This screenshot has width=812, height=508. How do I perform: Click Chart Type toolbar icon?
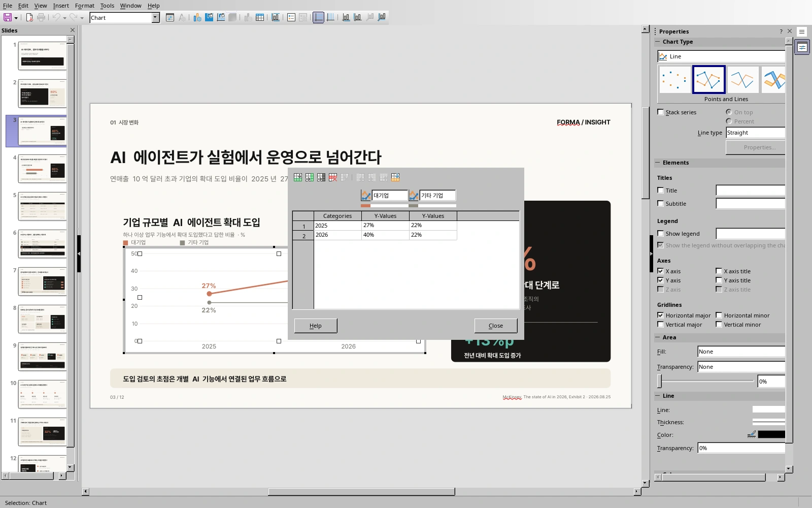(197, 17)
